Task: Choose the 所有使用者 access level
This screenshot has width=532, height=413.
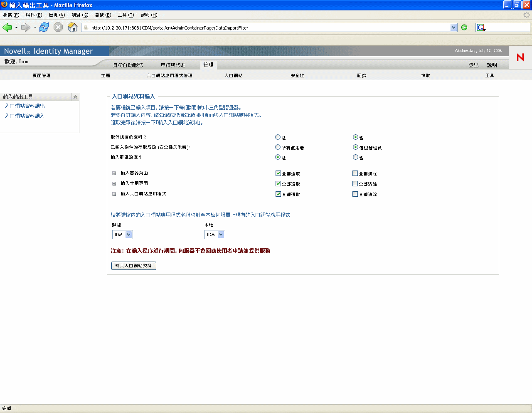Action: 278,147
